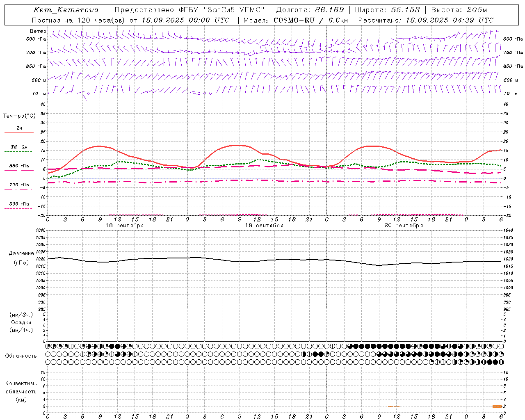Click the orange convective cloud bar near 20 Sept 12h

click(x=394, y=406)
